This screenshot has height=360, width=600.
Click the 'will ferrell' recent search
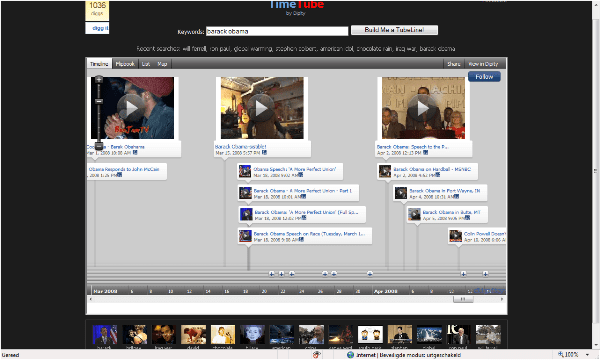194,49
